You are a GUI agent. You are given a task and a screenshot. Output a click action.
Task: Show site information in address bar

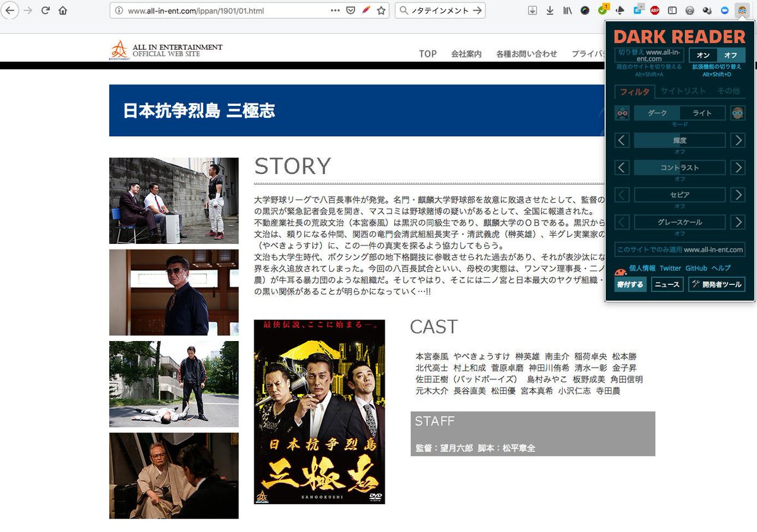pos(118,11)
